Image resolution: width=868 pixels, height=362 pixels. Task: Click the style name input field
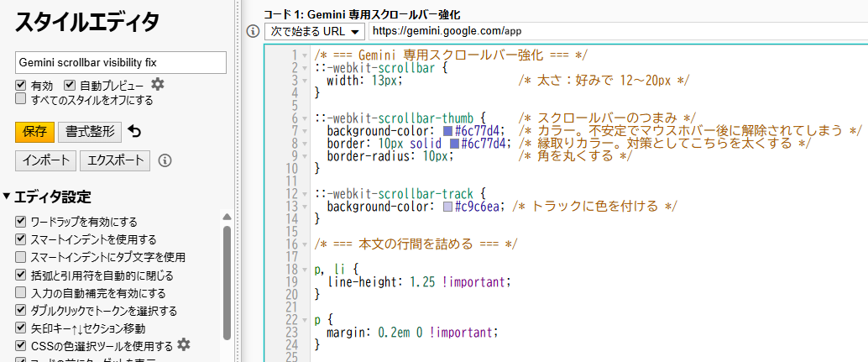pos(121,62)
